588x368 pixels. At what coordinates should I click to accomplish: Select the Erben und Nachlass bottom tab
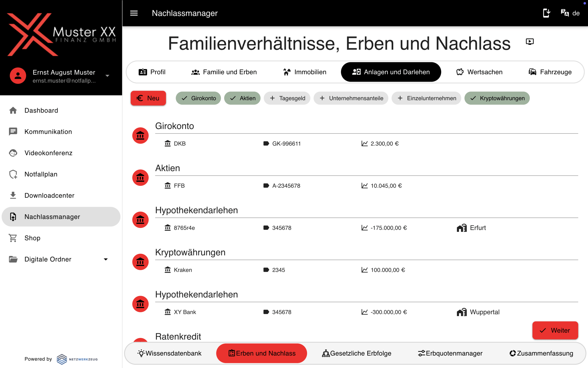point(262,353)
